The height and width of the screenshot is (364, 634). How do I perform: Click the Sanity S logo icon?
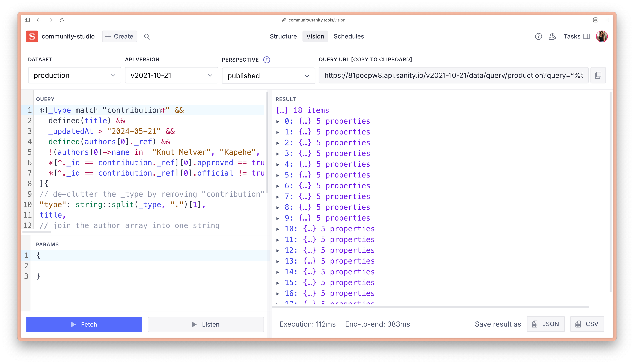click(x=32, y=36)
